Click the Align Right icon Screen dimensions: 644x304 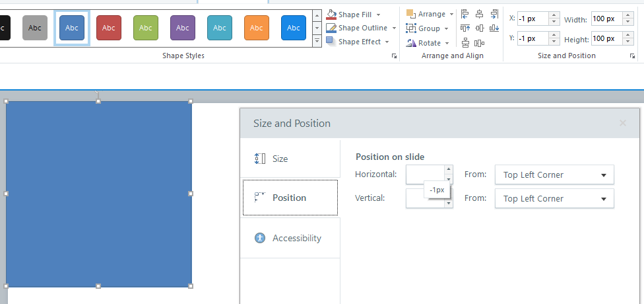coord(494,14)
